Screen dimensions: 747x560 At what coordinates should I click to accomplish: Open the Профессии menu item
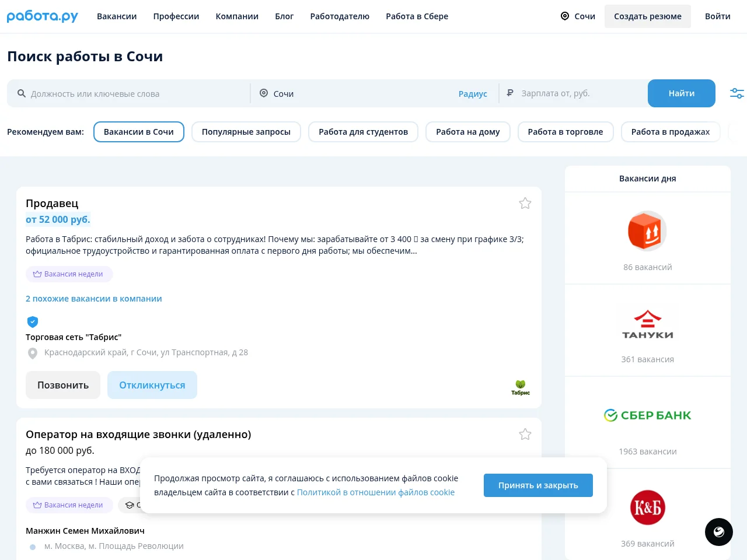[x=176, y=16]
